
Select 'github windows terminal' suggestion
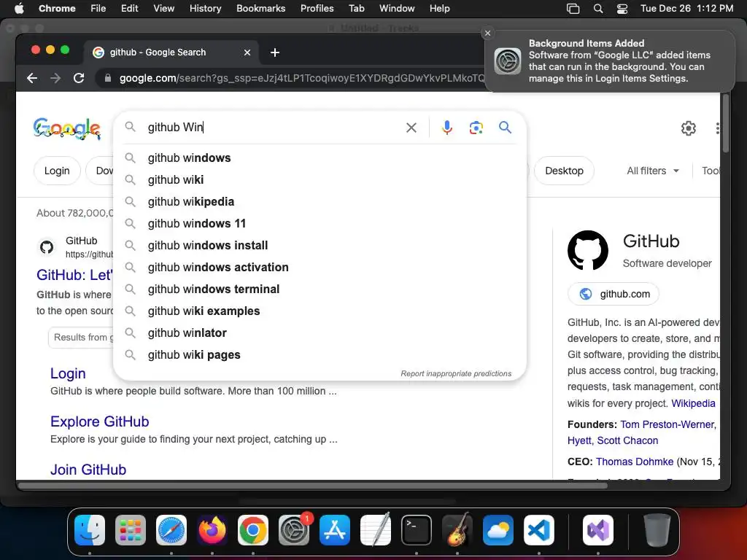point(320,289)
